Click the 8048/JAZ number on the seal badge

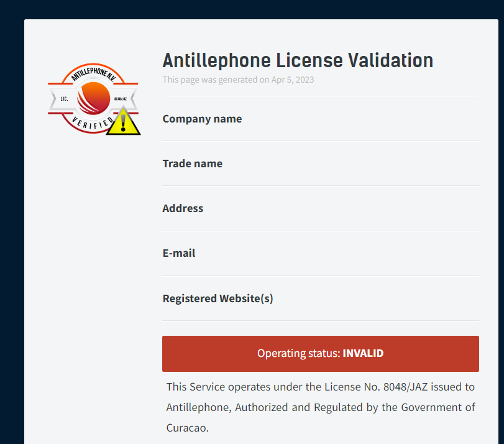[121, 99]
